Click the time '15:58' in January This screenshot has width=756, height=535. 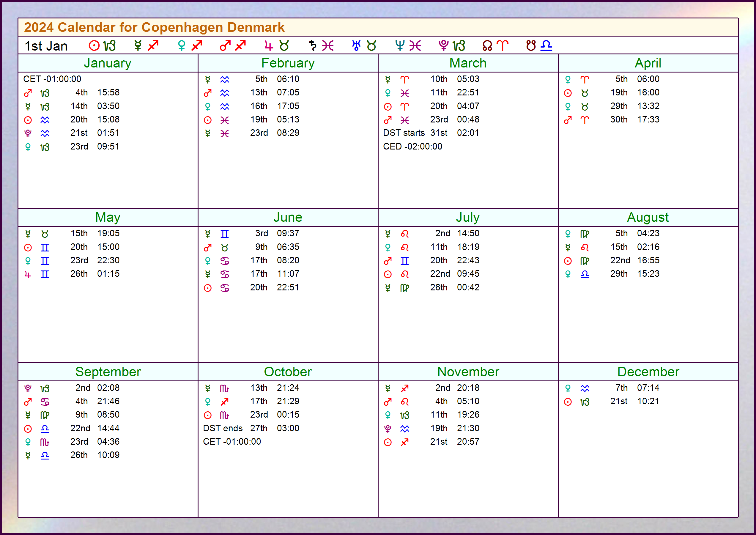(x=108, y=92)
